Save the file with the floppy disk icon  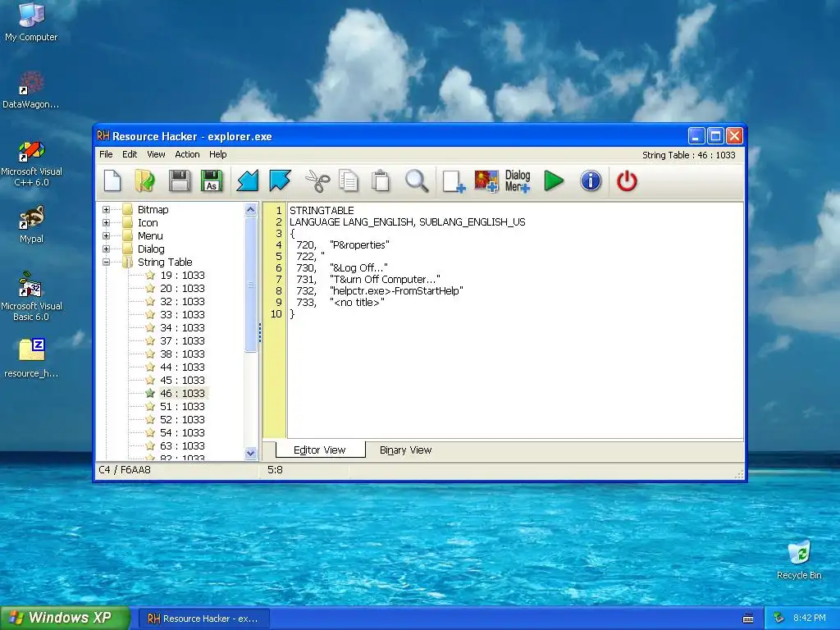[180, 181]
